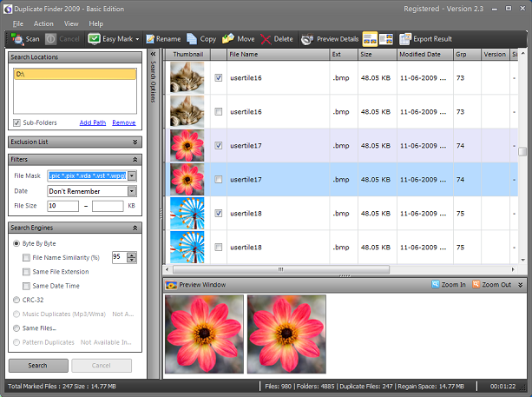532x397 pixels.
Task: Click the Preview Window picture icon
Action: click(171, 285)
